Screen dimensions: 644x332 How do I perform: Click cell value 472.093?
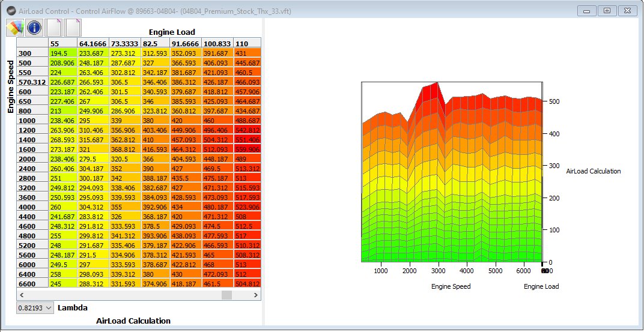point(217,274)
